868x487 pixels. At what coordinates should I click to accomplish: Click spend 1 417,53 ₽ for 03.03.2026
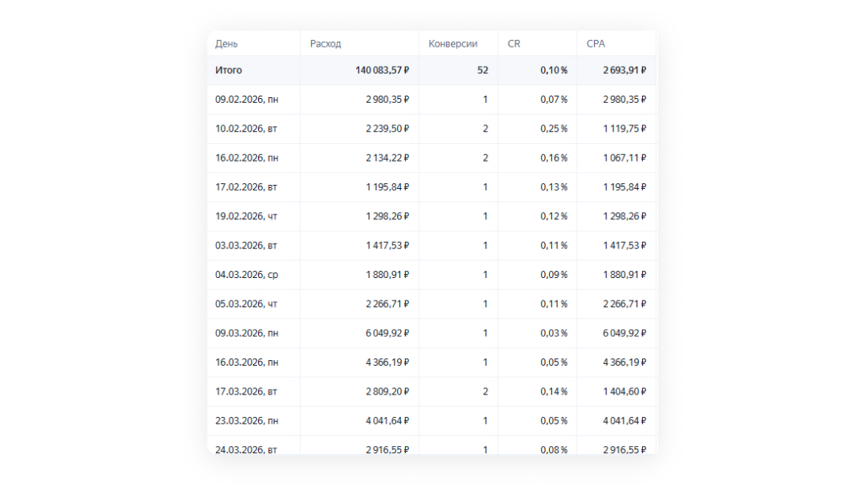(x=387, y=246)
